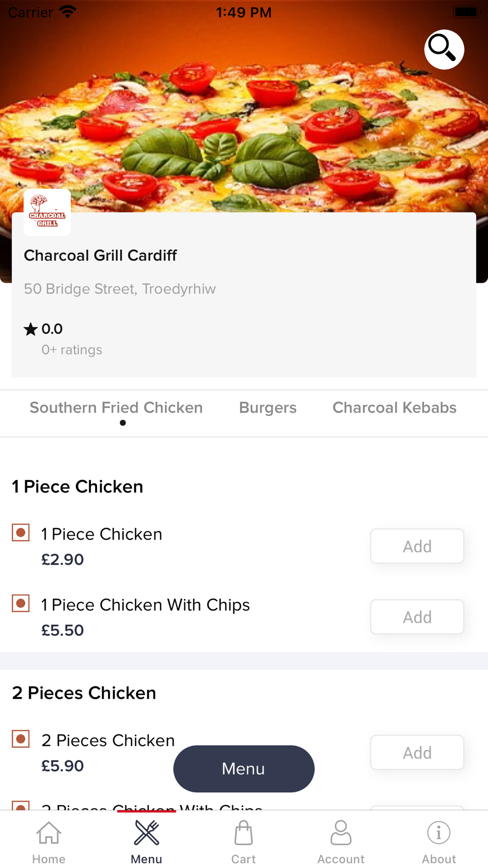Go to Account profile icon
The height and width of the screenshot is (868, 488).
click(341, 833)
